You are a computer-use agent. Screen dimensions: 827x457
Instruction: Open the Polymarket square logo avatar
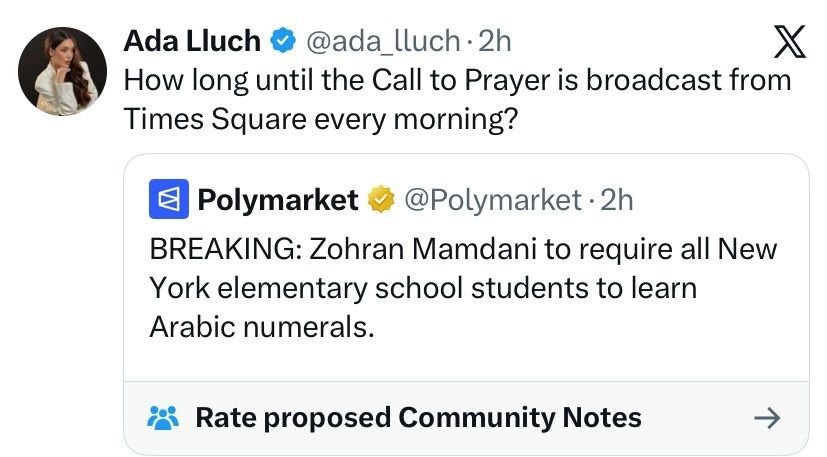169,199
